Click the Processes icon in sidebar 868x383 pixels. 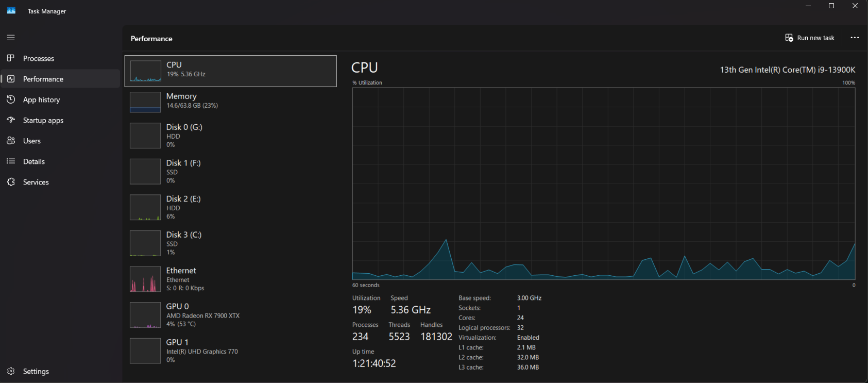(11, 58)
